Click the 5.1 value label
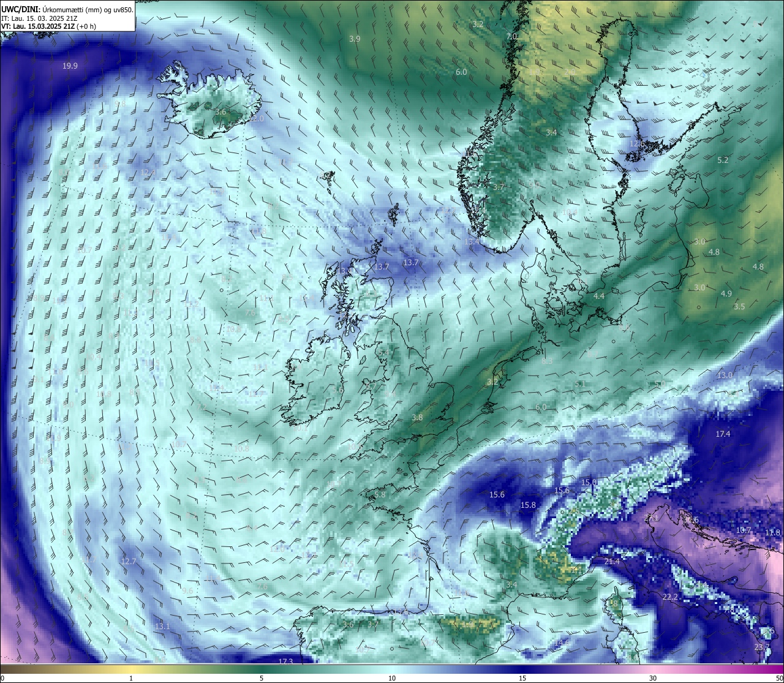Image resolution: width=784 pixels, height=683 pixels. (x=580, y=384)
